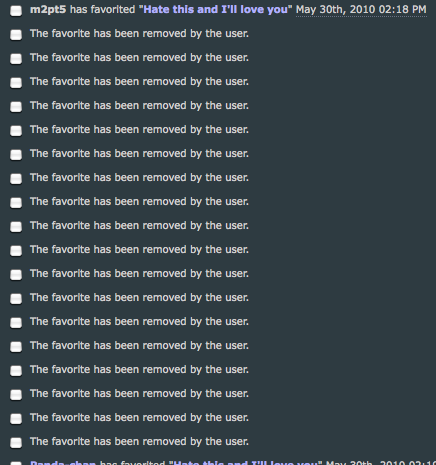Select the fourteenth removed-favorite notice checkbox
The height and width of the screenshot is (465, 436).
click(16, 347)
